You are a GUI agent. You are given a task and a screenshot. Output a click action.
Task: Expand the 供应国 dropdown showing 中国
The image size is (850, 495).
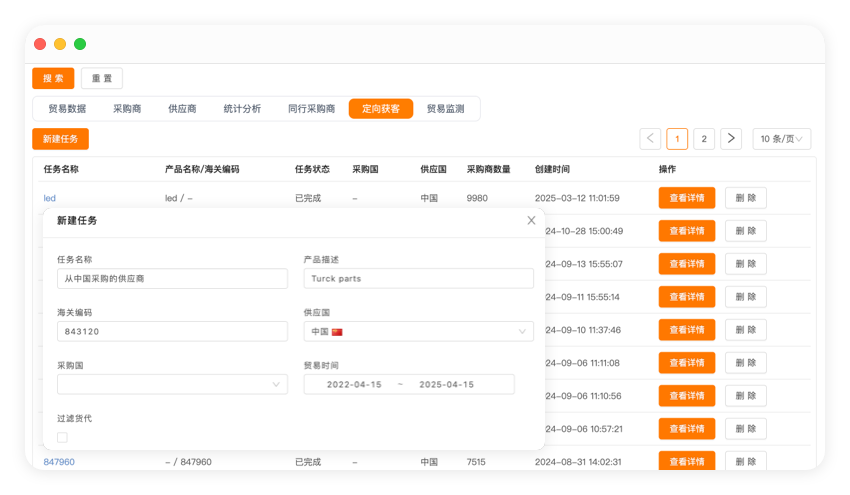[x=418, y=331]
